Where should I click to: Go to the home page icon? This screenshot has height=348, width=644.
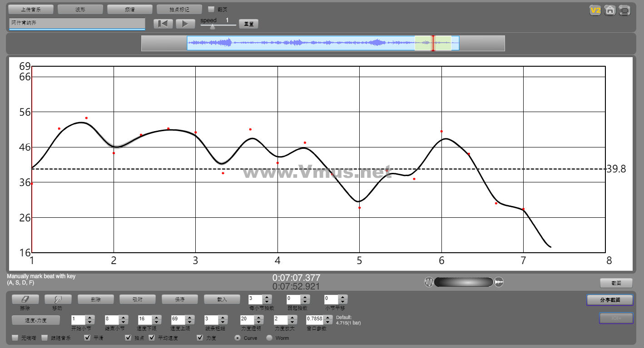(x=610, y=10)
